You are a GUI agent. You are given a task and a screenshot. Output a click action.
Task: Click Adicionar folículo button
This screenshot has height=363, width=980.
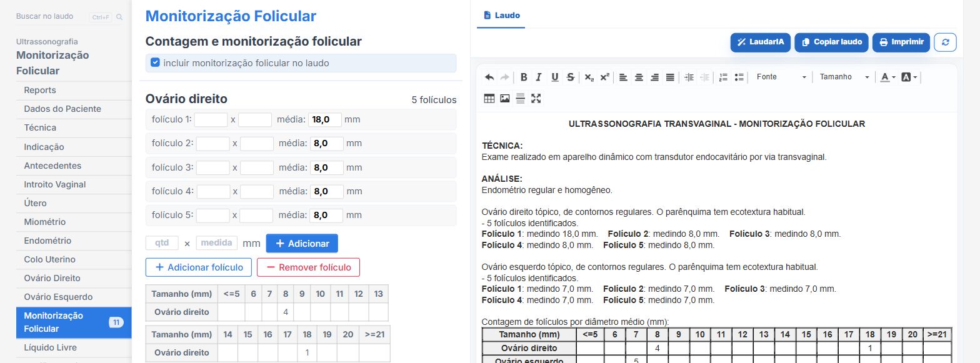click(x=199, y=267)
